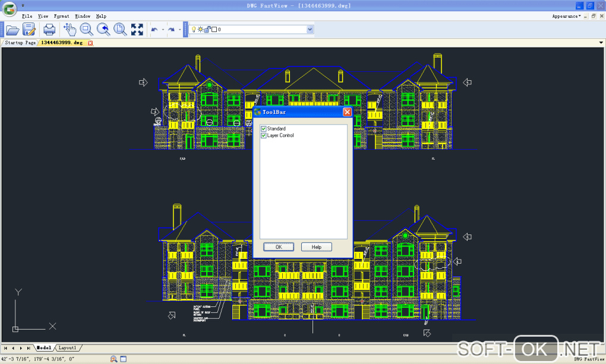Open the File menu
The image size is (606, 364).
27,16
